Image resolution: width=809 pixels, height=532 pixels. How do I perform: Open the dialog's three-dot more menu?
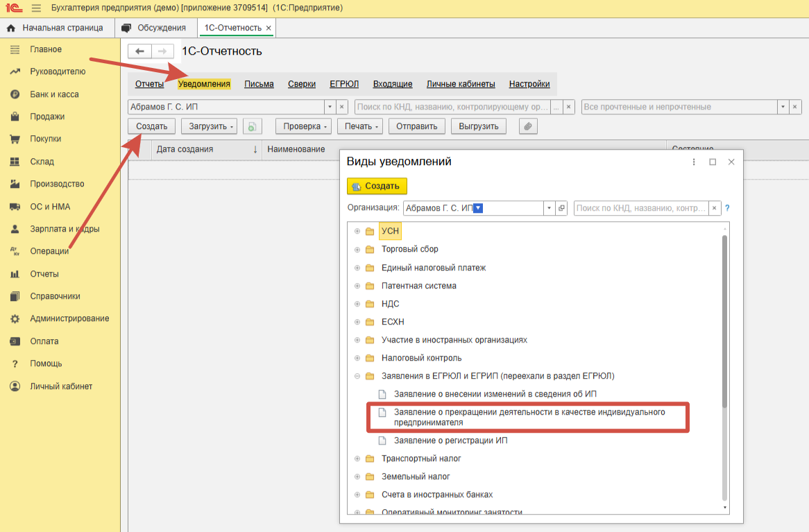tap(694, 162)
